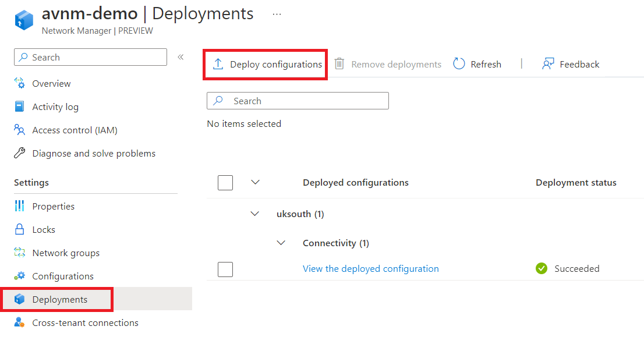This screenshot has width=644, height=344.
Task: Click magnifier icon in deployments search
Action: point(218,101)
